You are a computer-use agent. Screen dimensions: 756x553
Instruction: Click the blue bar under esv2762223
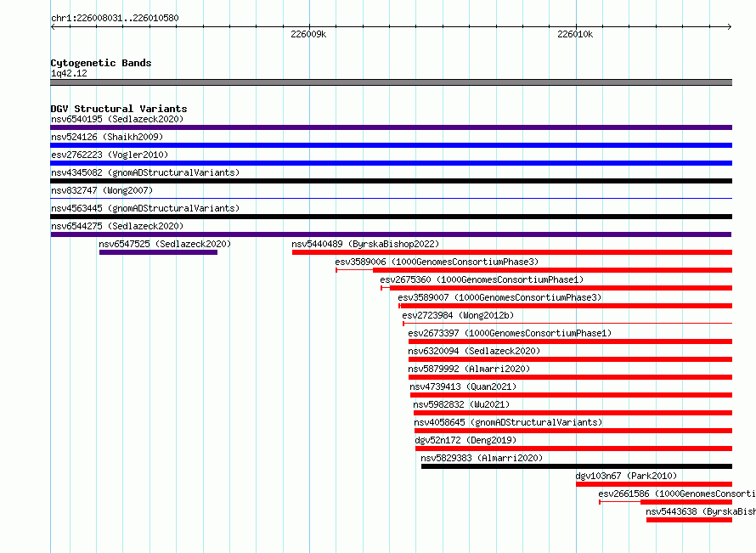[391, 163]
